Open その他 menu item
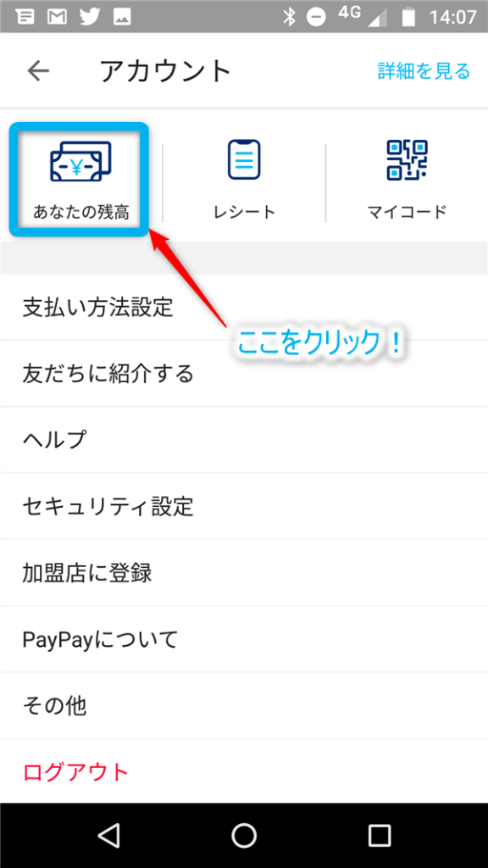This screenshot has height=868, width=488. (244, 706)
